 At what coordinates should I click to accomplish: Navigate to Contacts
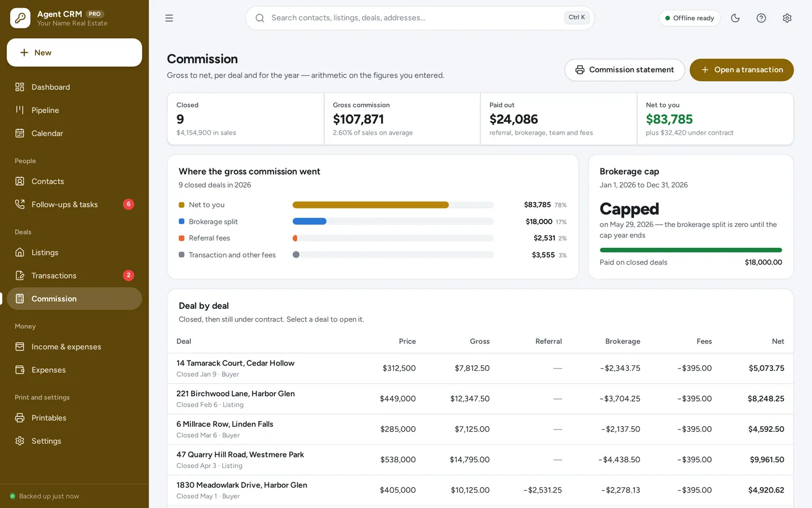tap(74, 181)
